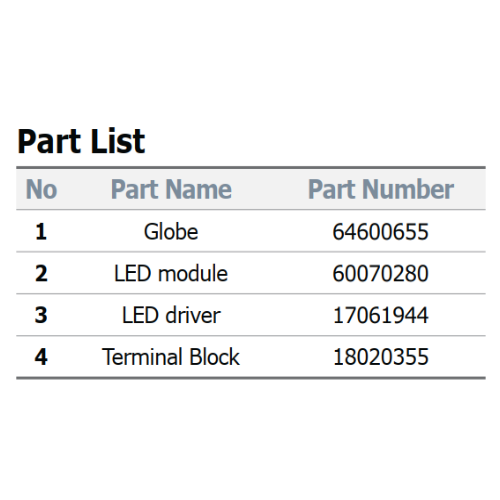
Task: Click the Globe part name
Action: coord(171,231)
